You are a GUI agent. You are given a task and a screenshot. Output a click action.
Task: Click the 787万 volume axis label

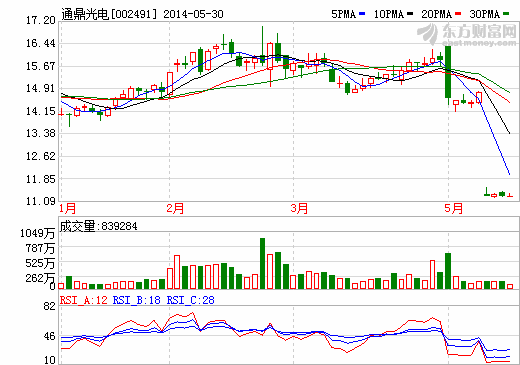(40, 248)
